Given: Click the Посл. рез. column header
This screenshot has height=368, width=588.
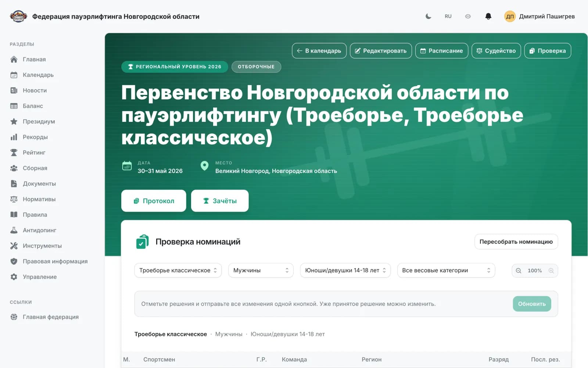Looking at the screenshot, I should (x=545, y=360).
